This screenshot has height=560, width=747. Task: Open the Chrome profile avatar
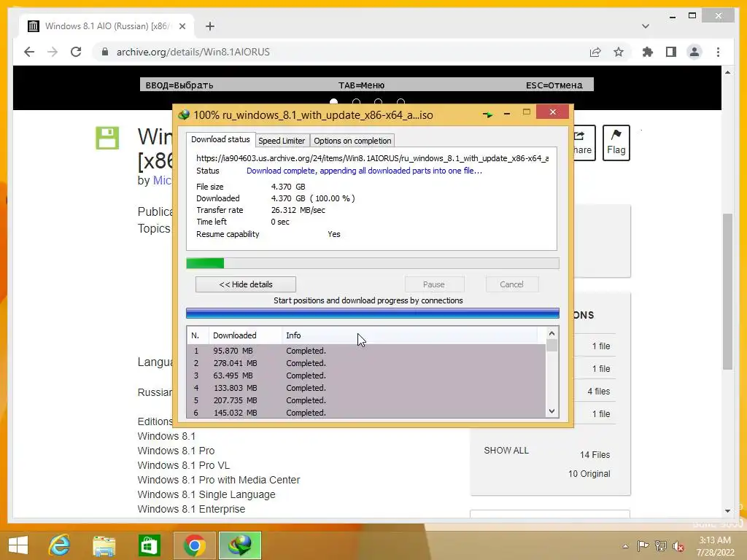point(694,52)
